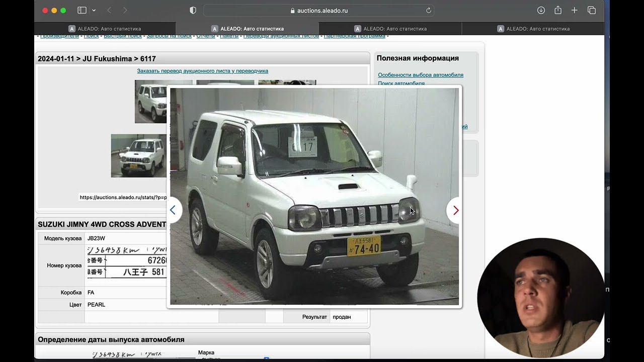Click 'Определение даты выпуска автомобиля' heading
This screenshot has width=644, height=362.
click(111, 339)
